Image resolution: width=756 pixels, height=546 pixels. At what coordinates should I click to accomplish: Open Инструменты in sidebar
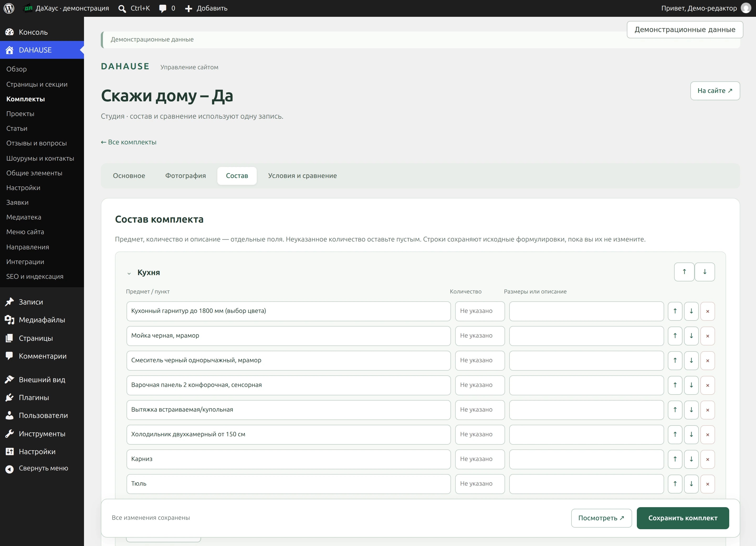[42, 434]
